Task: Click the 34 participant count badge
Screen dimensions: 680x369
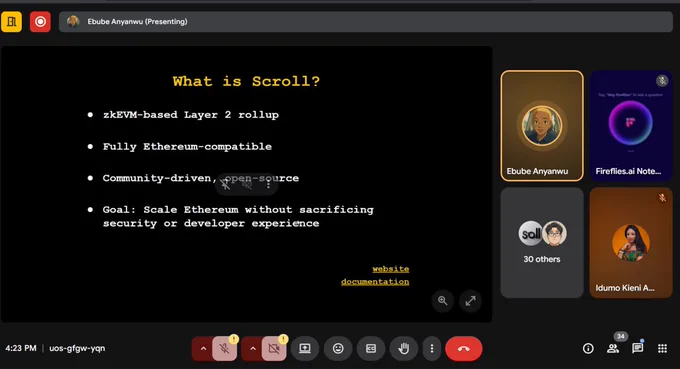Action: click(x=621, y=336)
